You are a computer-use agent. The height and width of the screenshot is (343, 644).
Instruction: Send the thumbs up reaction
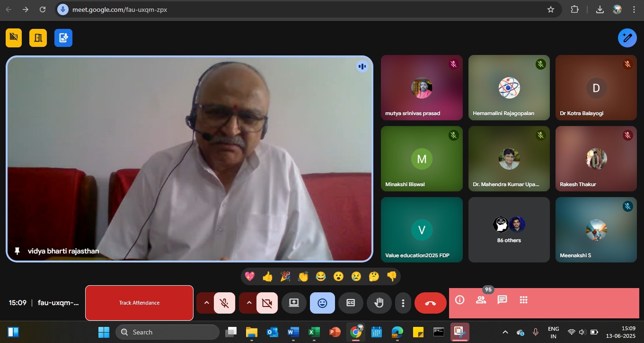point(267,276)
